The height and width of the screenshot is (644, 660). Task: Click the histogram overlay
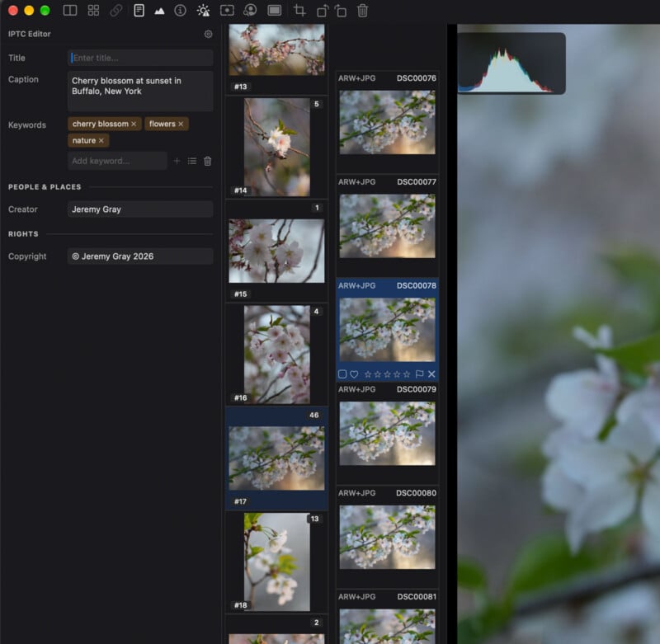511,63
